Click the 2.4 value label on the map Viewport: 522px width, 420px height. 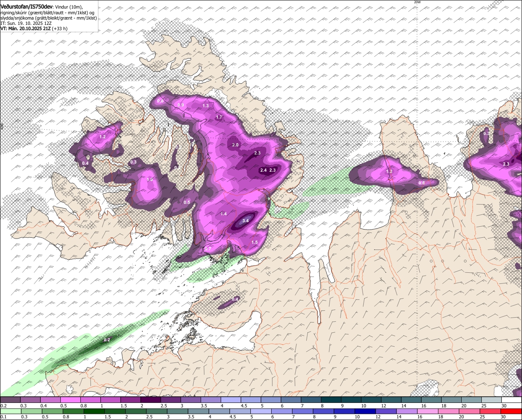point(263,170)
